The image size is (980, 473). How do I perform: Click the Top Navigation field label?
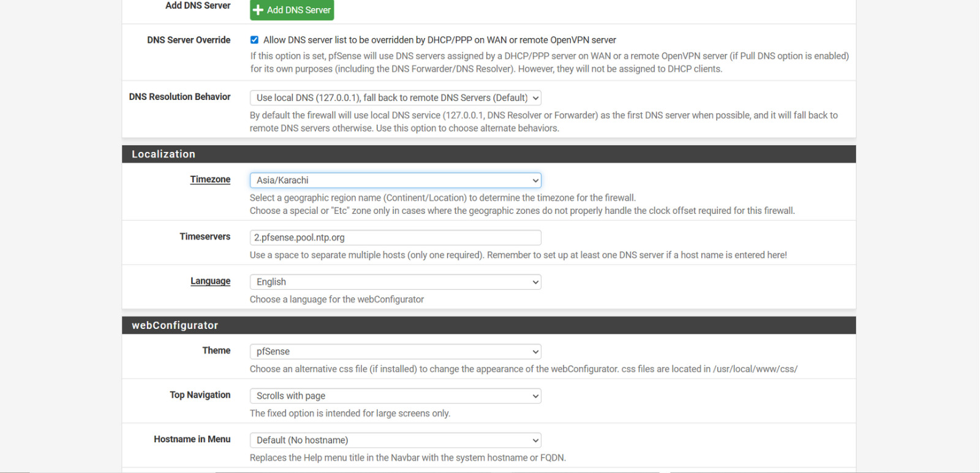200,395
